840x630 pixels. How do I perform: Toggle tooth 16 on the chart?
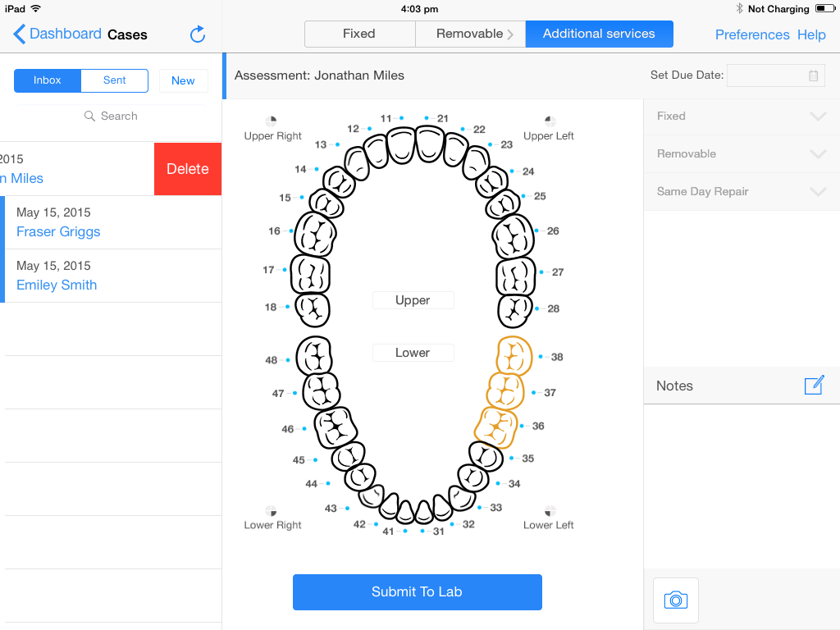click(x=316, y=234)
